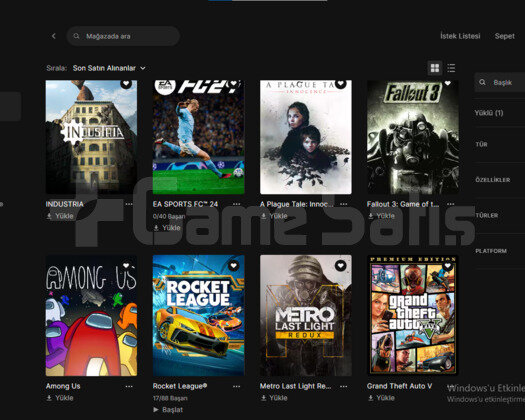Click Yükle to install Fallout 3
This screenshot has width=525, height=420.
381,216
